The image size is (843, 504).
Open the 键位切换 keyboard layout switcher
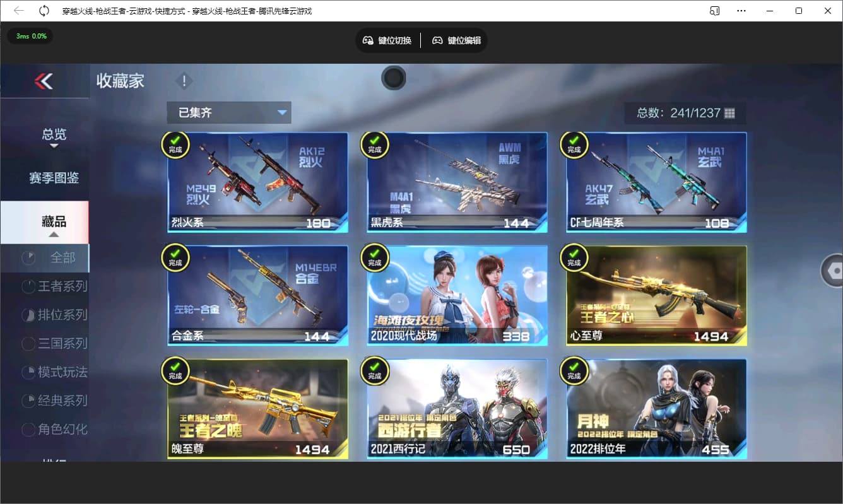386,40
